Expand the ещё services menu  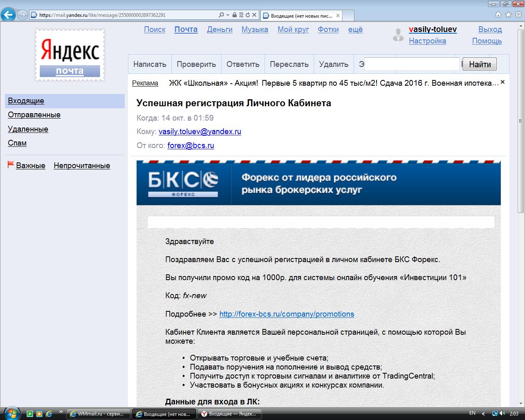pos(356,30)
